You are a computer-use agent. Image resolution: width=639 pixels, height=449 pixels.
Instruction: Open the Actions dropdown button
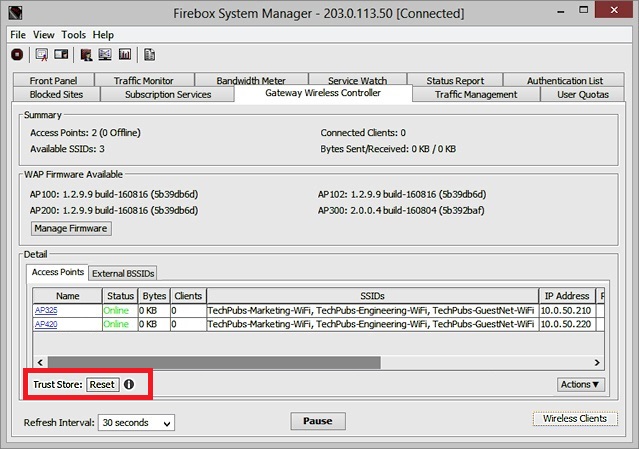(x=580, y=384)
